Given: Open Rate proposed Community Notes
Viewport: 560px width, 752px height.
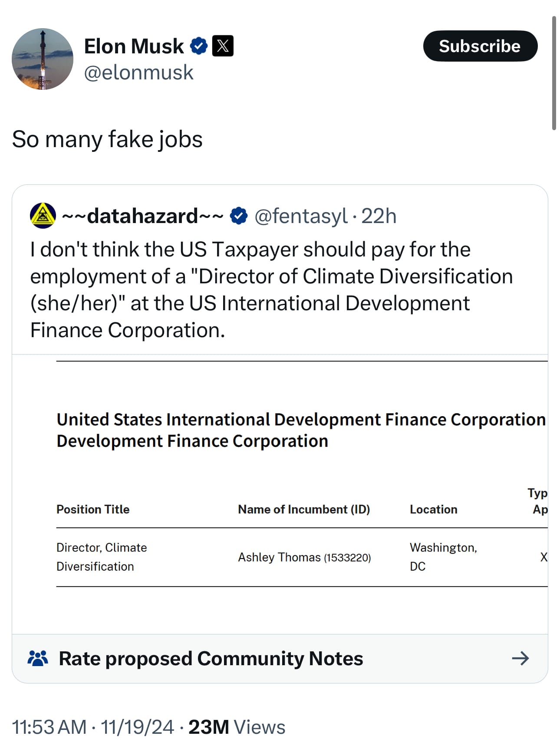Looking at the screenshot, I should tap(211, 658).
